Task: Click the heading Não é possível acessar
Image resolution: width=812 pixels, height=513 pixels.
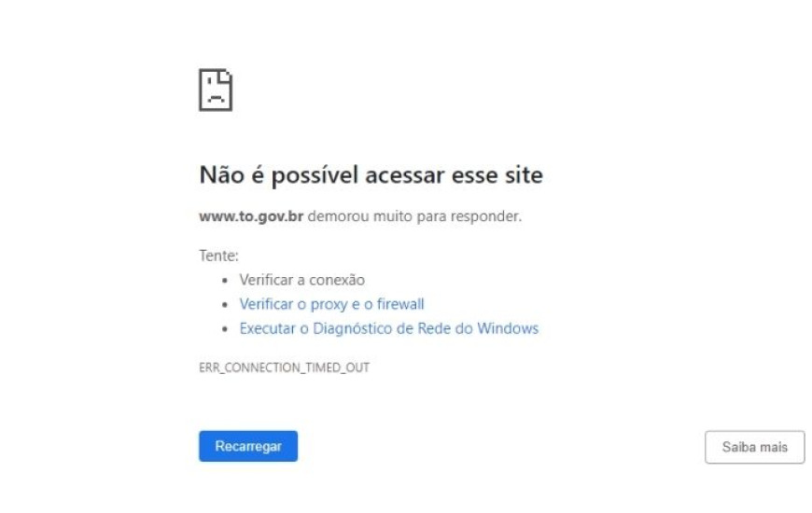Action: click(371, 175)
